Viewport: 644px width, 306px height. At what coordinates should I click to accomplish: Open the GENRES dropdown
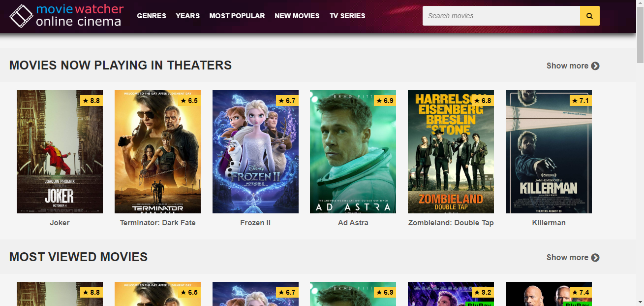[152, 15]
